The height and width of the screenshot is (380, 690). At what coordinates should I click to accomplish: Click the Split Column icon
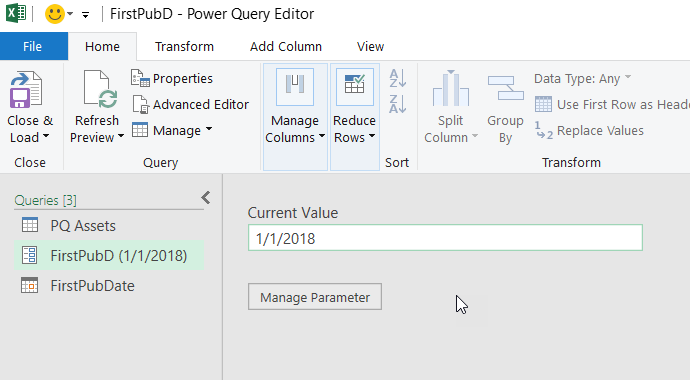click(x=451, y=88)
